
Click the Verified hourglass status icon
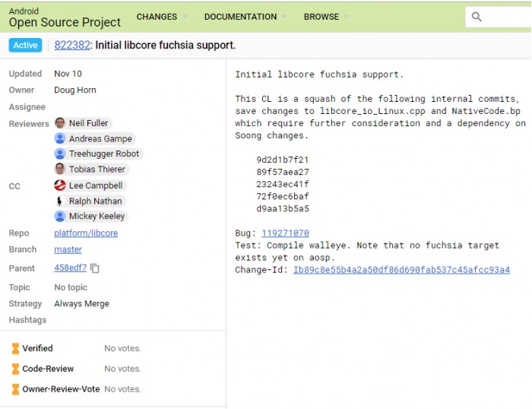[15, 349]
